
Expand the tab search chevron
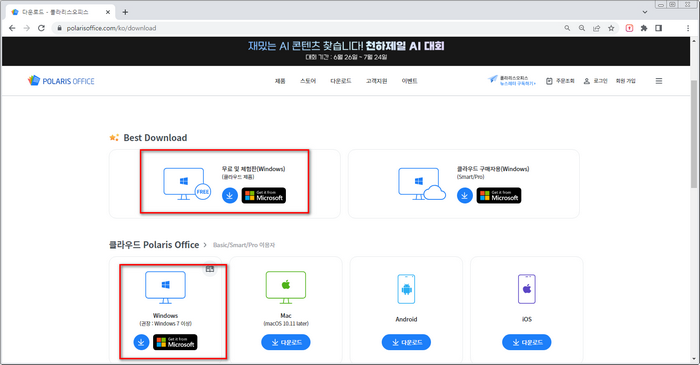pos(645,12)
